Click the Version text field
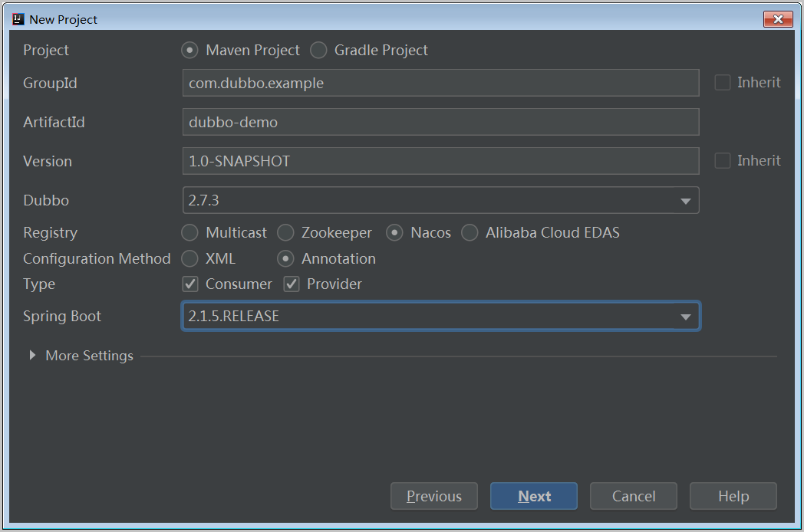804x532 pixels. pyautogui.click(x=440, y=161)
